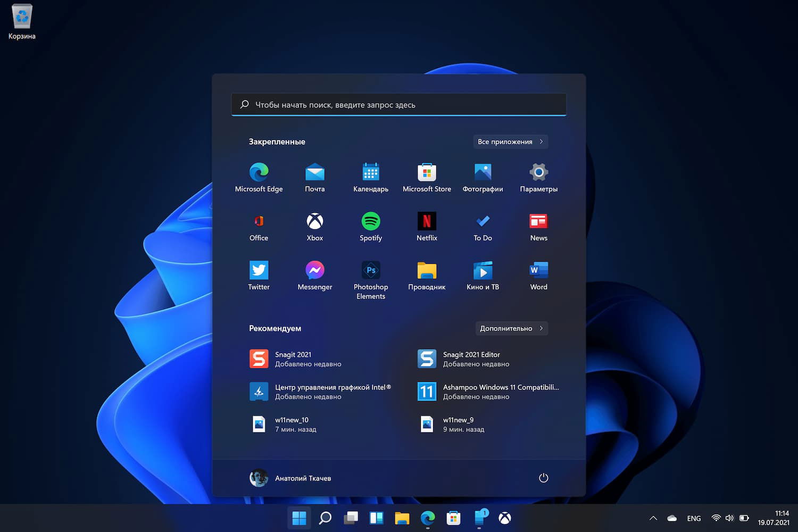Screen dimensions: 798x532
Task: Open Microsoft Store pinned app
Action: (x=427, y=178)
